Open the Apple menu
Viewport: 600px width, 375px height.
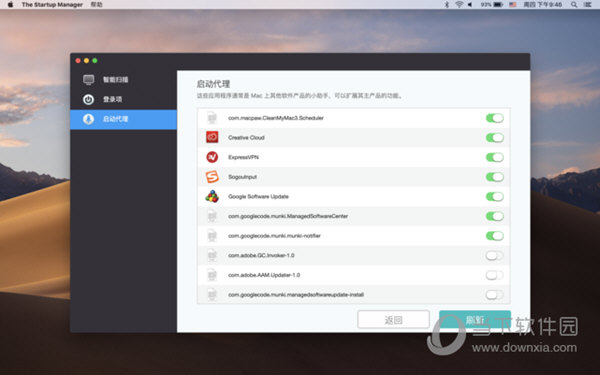click(x=10, y=5)
